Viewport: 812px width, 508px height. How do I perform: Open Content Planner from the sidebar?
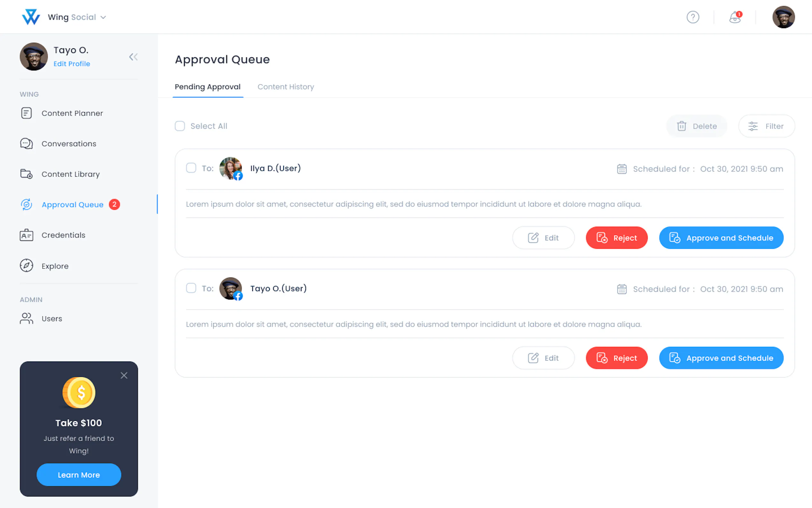click(x=72, y=113)
